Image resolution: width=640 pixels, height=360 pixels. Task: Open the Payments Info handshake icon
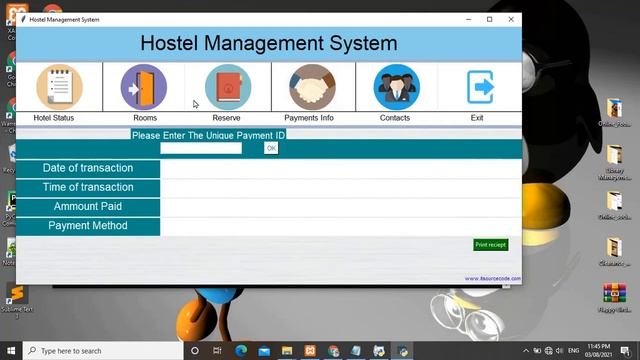[312, 87]
